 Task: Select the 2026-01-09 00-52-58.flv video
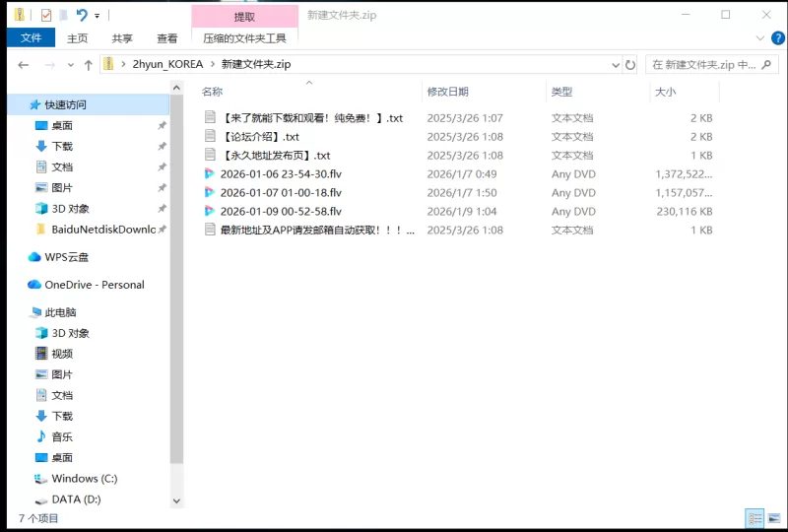click(x=281, y=211)
